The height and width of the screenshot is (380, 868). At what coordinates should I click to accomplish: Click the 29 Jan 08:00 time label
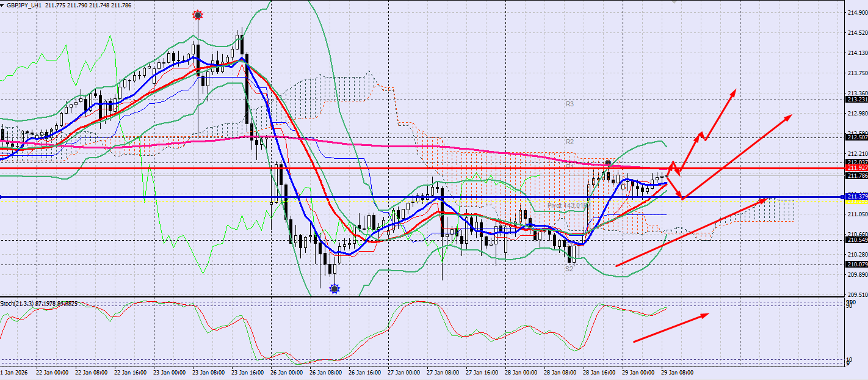pyautogui.click(x=676, y=372)
